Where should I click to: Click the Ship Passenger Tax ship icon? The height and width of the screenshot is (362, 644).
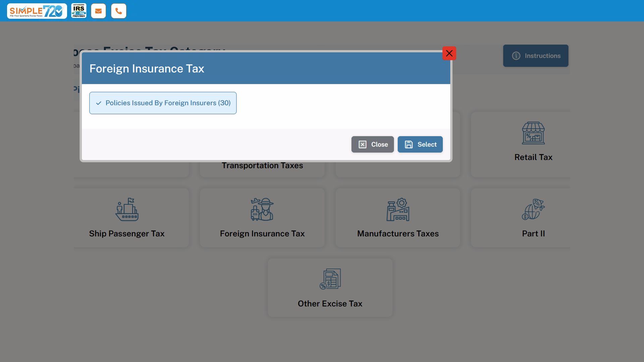tap(127, 209)
